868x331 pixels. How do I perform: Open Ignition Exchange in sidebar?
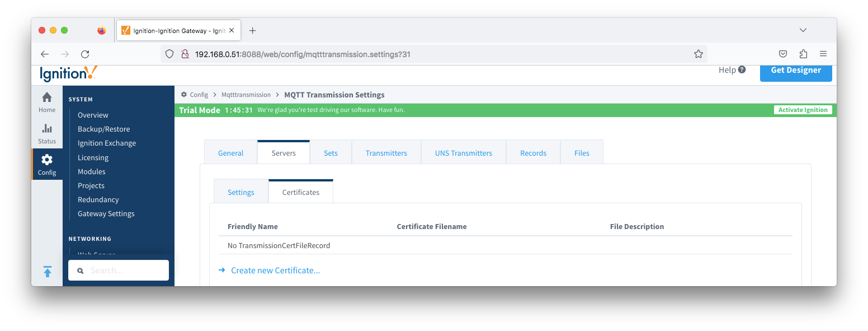107,143
